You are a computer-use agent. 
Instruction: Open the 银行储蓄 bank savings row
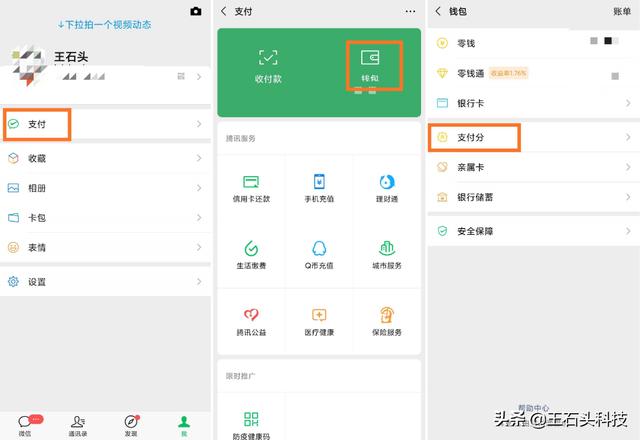(534, 197)
